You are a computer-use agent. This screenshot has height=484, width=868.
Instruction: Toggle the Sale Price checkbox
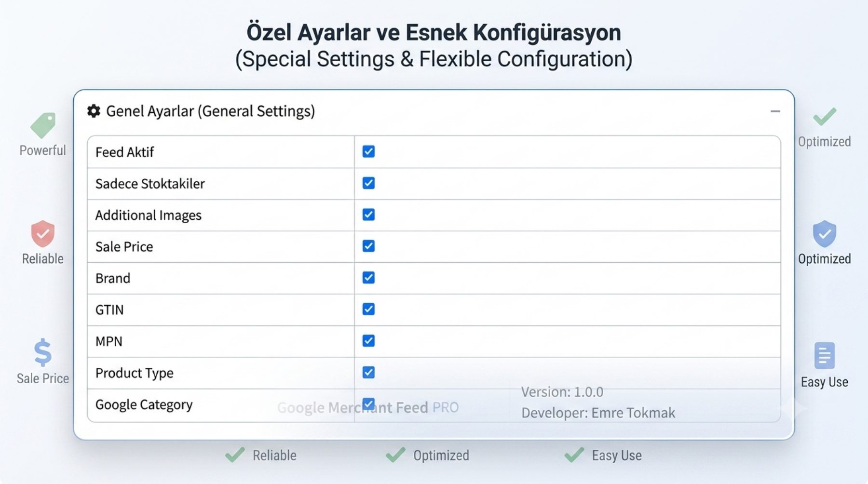[x=368, y=246]
